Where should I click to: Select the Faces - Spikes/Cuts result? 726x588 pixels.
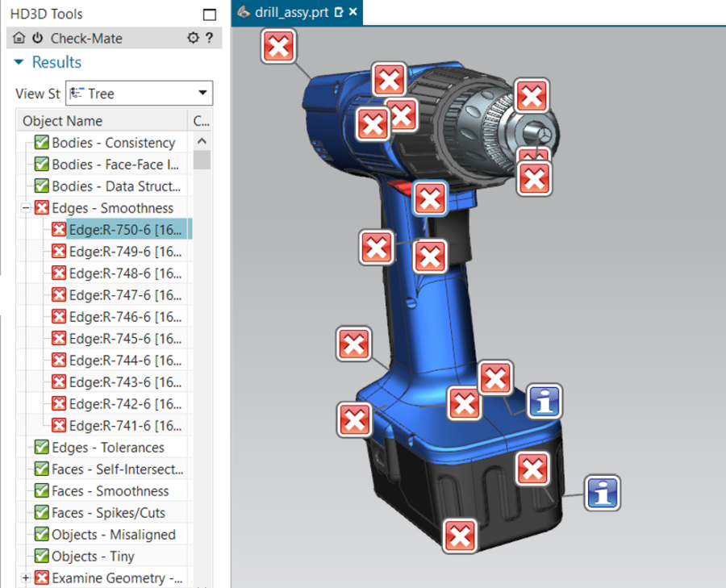108,513
